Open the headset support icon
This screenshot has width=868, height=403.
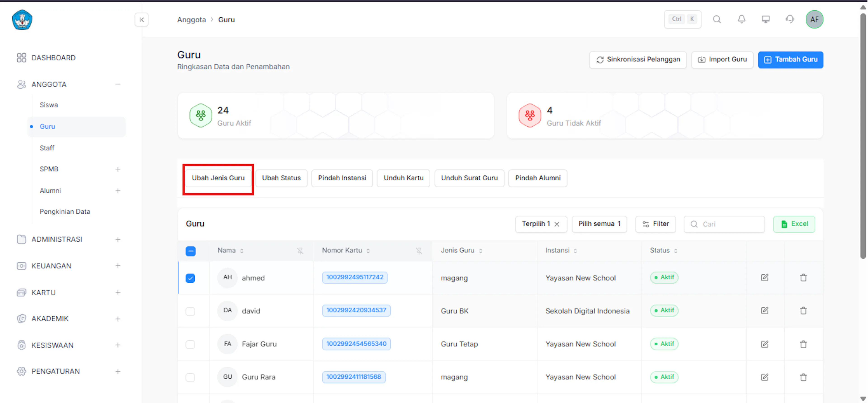tap(790, 19)
